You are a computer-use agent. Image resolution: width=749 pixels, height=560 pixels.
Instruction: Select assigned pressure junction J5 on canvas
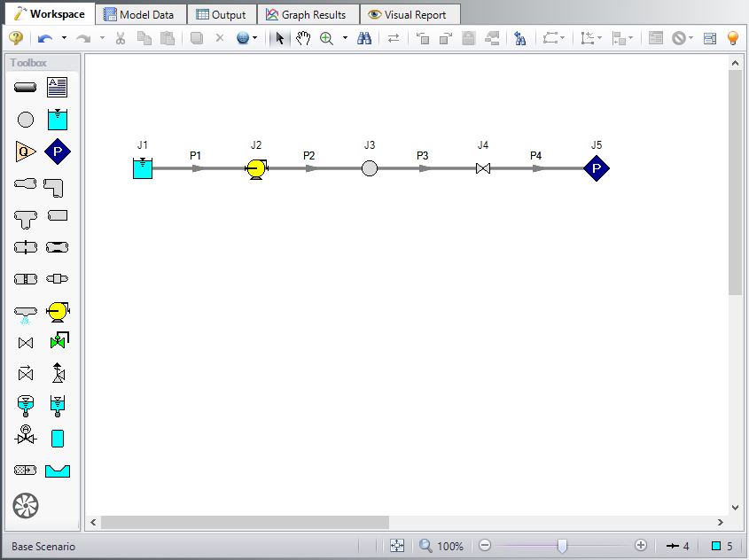[597, 168]
